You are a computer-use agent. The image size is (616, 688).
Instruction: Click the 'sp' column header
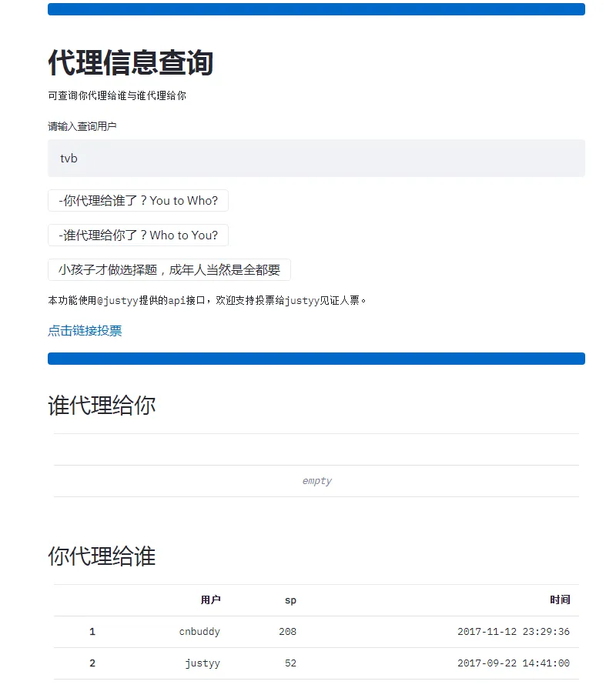click(290, 600)
